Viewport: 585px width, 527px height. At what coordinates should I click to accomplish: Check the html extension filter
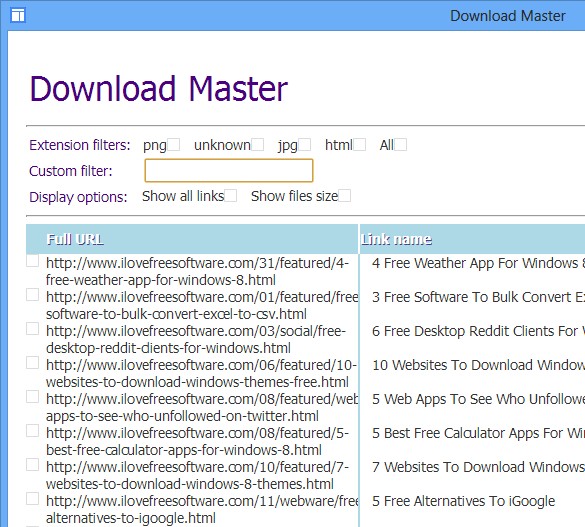(x=360, y=144)
